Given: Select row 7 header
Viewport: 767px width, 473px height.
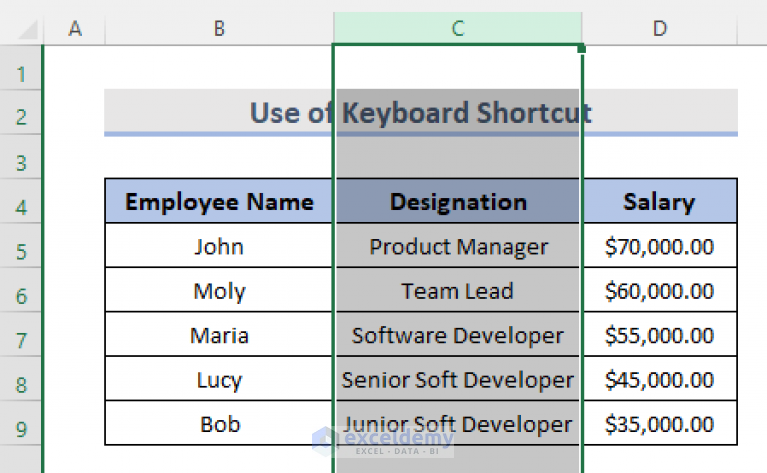Looking at the screenshot, I should point(21,335).
